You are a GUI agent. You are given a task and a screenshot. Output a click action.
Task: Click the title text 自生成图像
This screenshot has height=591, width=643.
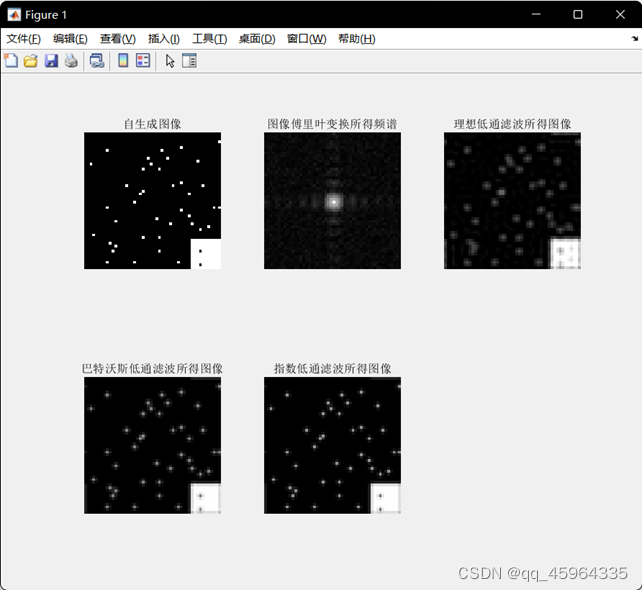[153, 124]
